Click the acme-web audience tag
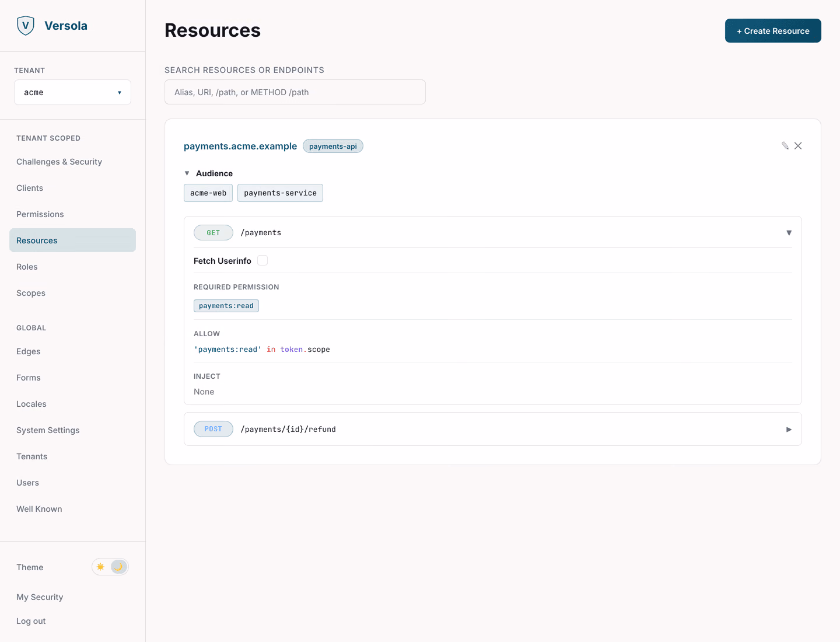This screenshot has height=642, width=840. point(208,193)
